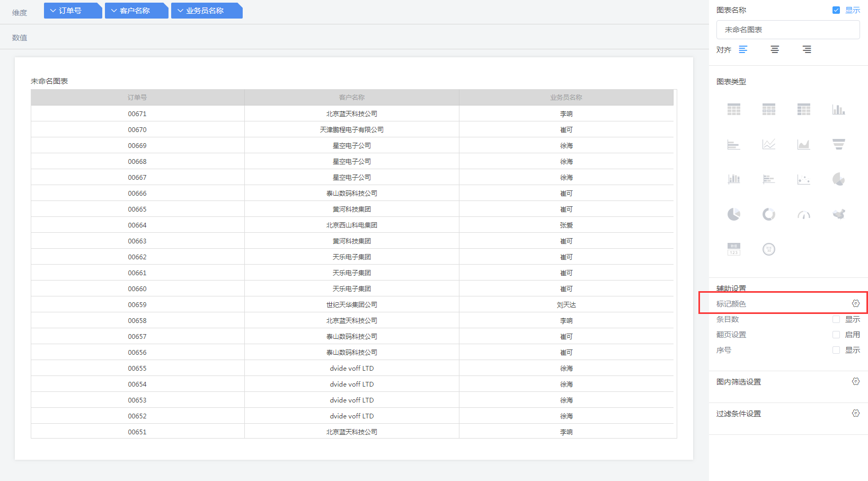Image resolution: width=868 pixels, height=481 pixels.
Task: Select the donut chart type icon
Action: [x=769, y=214]
